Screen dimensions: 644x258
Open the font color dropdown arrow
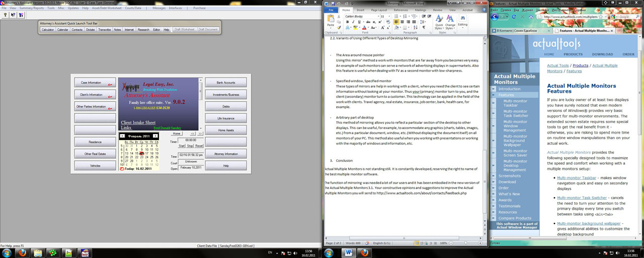click(x=368, y=28)
